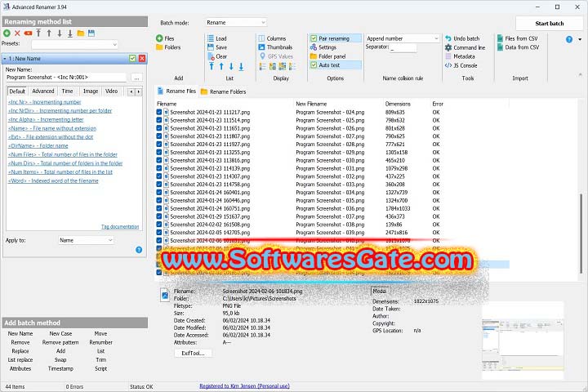The width and height of the screenshot is (588, 392).
Task: Switch display to details view, first layout icon
Action: [x=262, y=67]
